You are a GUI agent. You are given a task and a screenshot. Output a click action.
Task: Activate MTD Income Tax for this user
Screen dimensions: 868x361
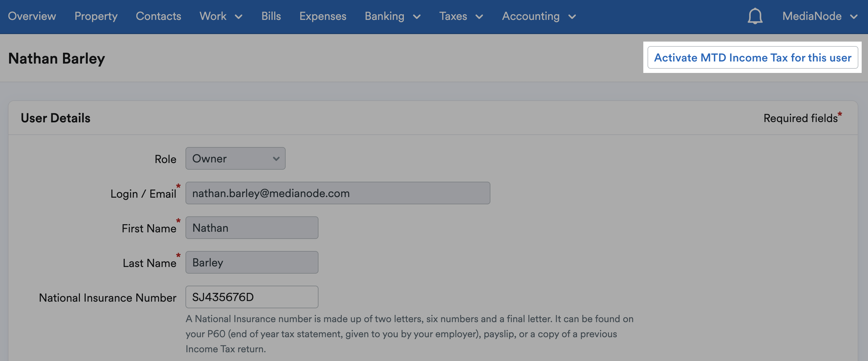pos(753,58)
